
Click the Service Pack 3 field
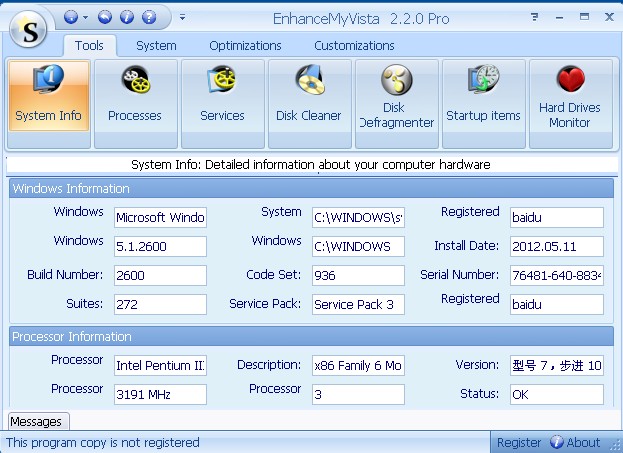358,304
